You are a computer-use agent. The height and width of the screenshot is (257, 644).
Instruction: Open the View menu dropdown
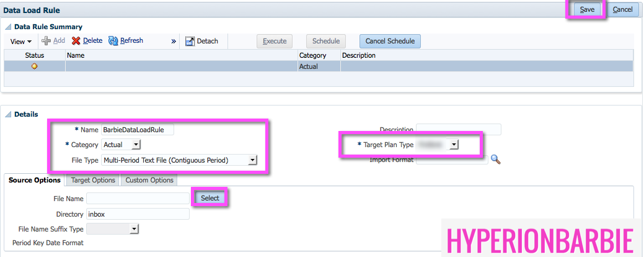(x=21, y=42)
